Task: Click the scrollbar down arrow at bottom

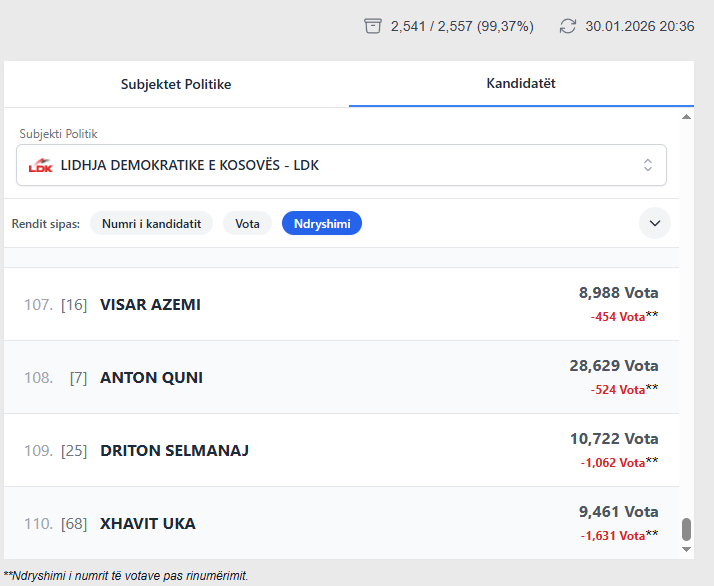Action: click(x=686, y=548)
